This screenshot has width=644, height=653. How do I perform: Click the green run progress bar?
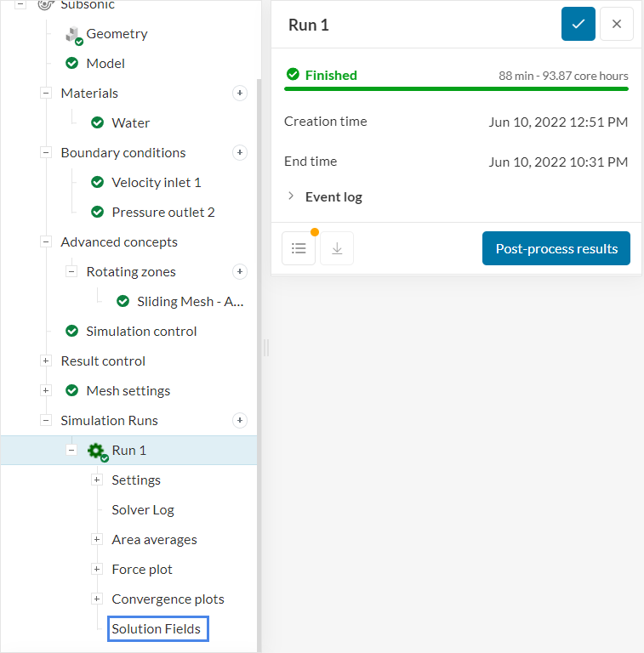click(x=456, y=88)
